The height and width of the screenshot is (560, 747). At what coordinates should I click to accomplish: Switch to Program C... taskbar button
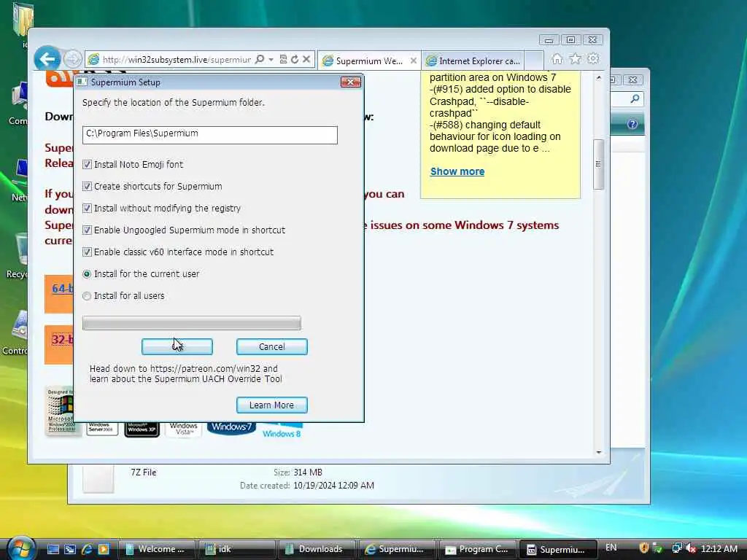478,550
